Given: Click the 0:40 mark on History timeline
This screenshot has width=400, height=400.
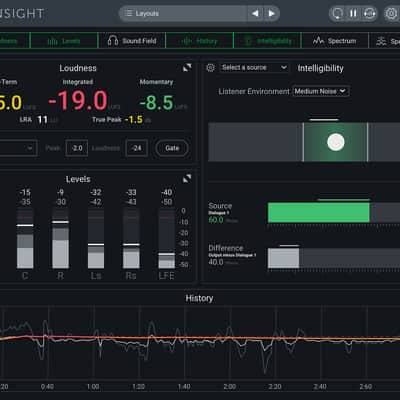Looking at the screenshot, I should (x=47, y=387).
